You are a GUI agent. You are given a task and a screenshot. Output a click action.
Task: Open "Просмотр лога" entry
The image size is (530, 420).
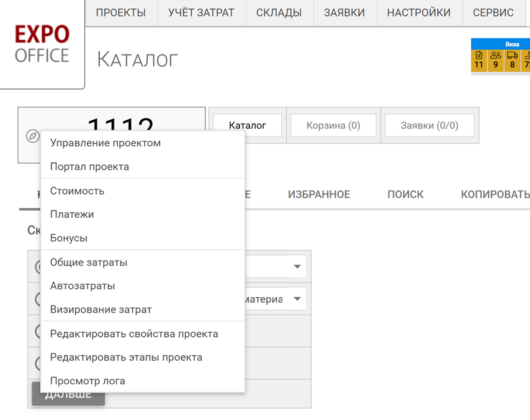pyautogui.click(x=88, y=381)
